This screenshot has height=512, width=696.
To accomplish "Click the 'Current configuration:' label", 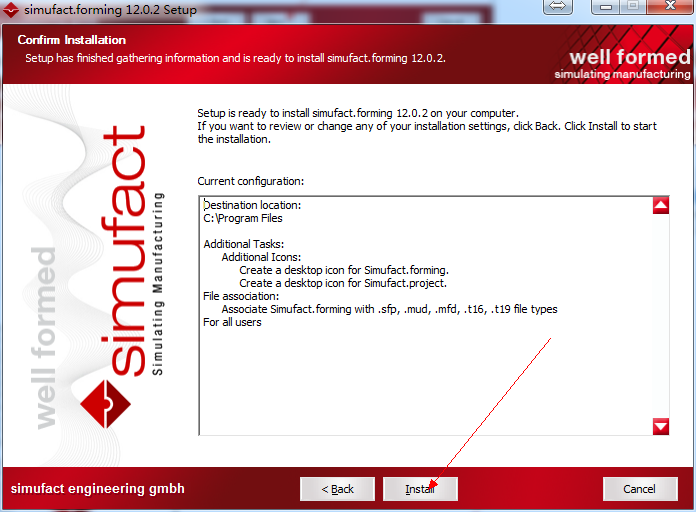I will (251, 181).
